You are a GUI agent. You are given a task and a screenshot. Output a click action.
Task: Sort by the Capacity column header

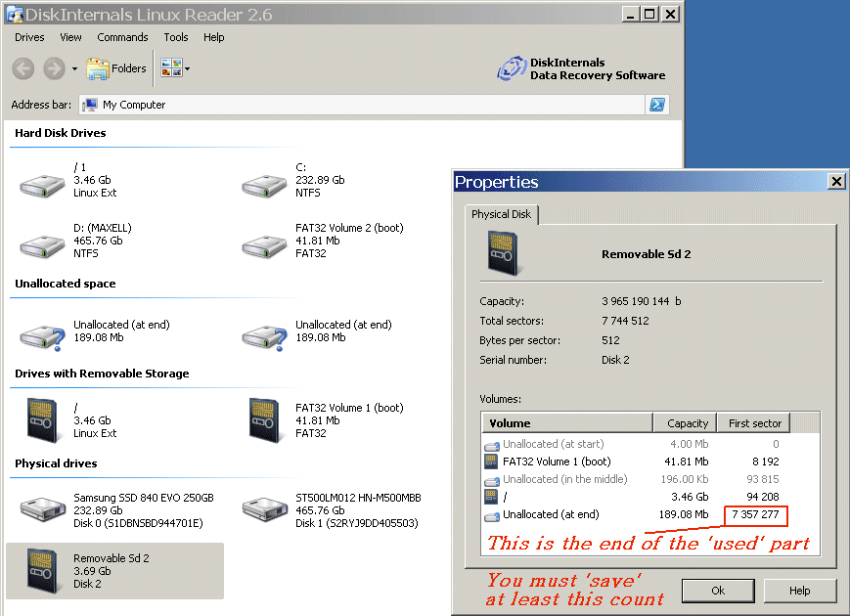[x=686, y=423]
